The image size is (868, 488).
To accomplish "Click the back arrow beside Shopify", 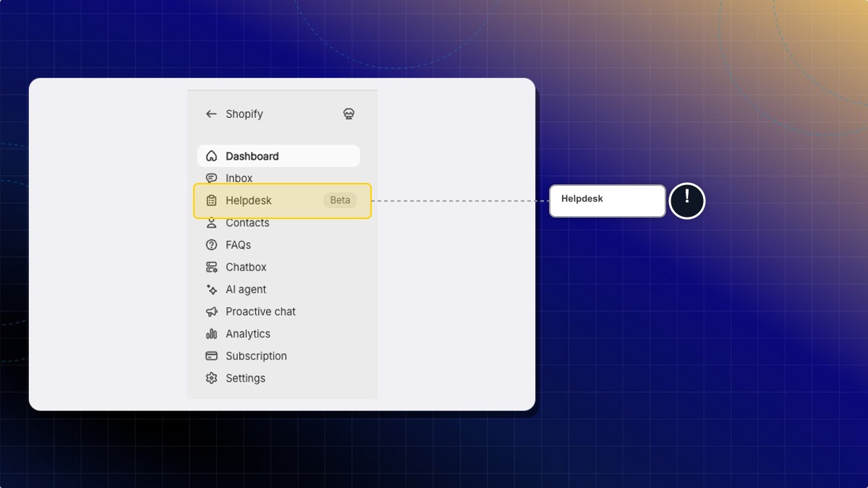I will tap(211, 114).
